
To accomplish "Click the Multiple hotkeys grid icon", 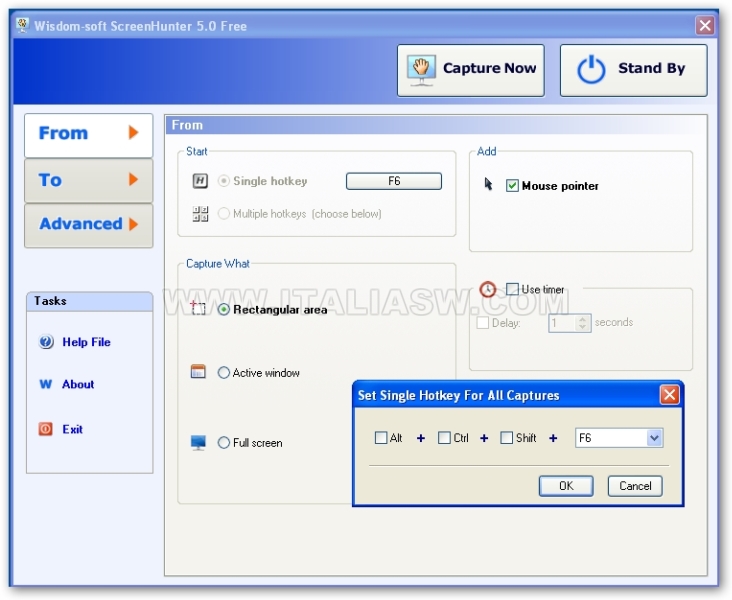I will click(x=200, y=214).
